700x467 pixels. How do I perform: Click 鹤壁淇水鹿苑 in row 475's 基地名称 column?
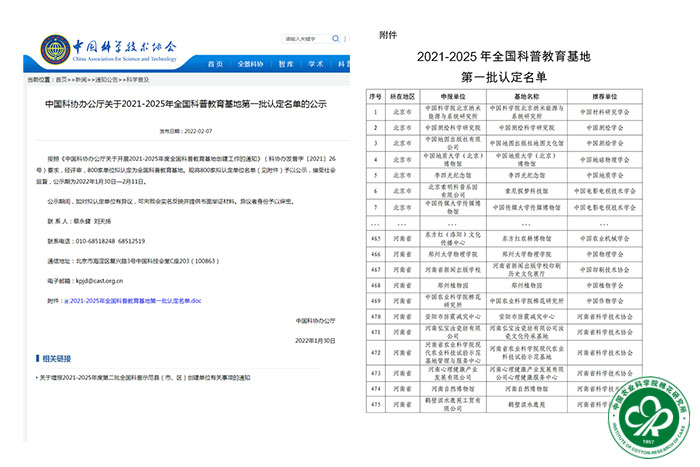coord(527,405)
